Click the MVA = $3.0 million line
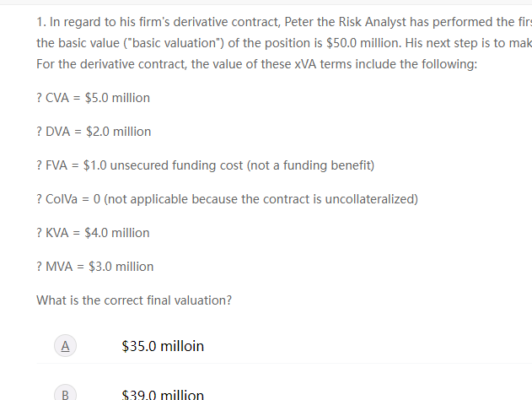The image size is (532, 400). [x=95, y=267]
